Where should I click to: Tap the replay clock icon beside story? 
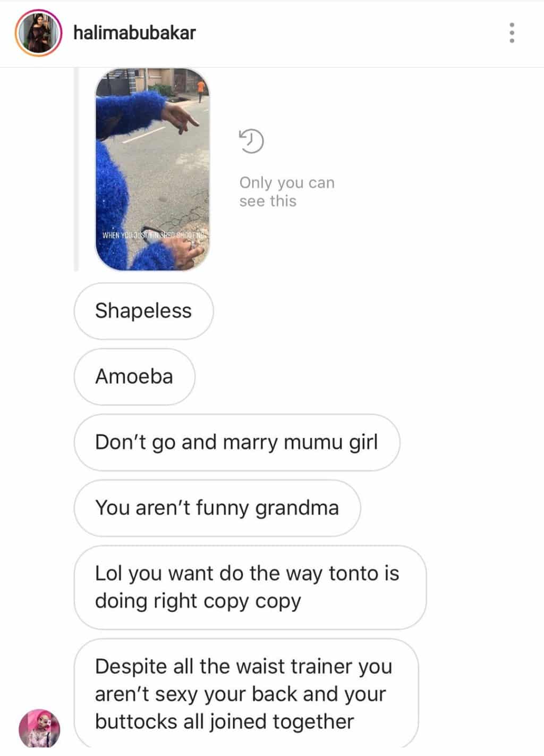pos(251,141)
